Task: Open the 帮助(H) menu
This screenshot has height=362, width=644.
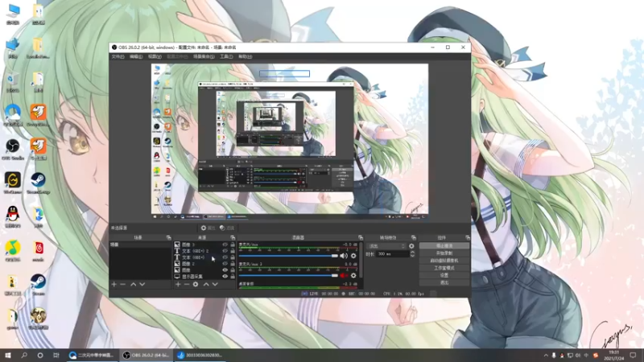Action: [245, 56]
